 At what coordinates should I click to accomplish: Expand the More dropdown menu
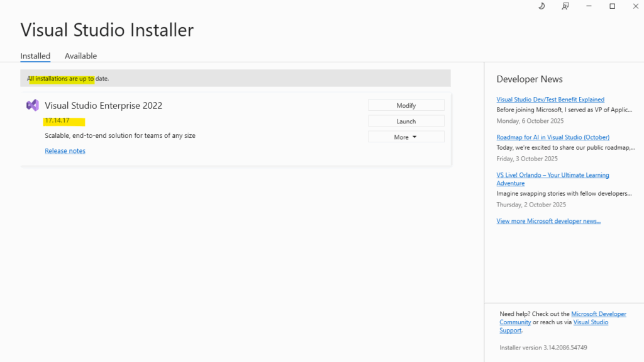click(x=406, y=137)
